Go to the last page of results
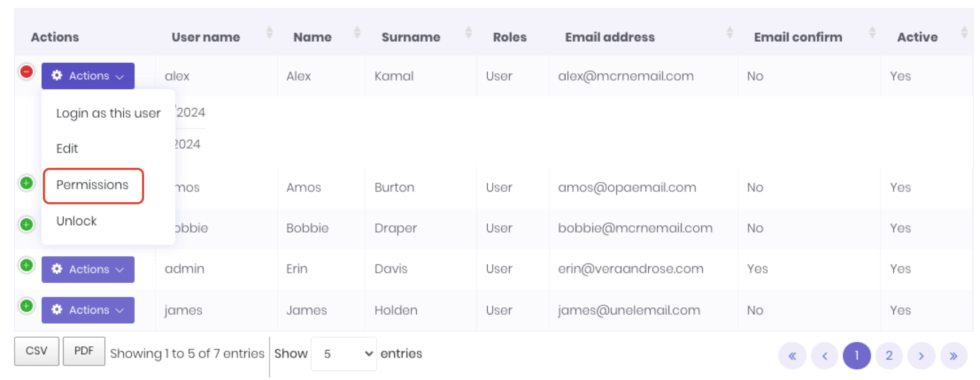 [953, 356]
